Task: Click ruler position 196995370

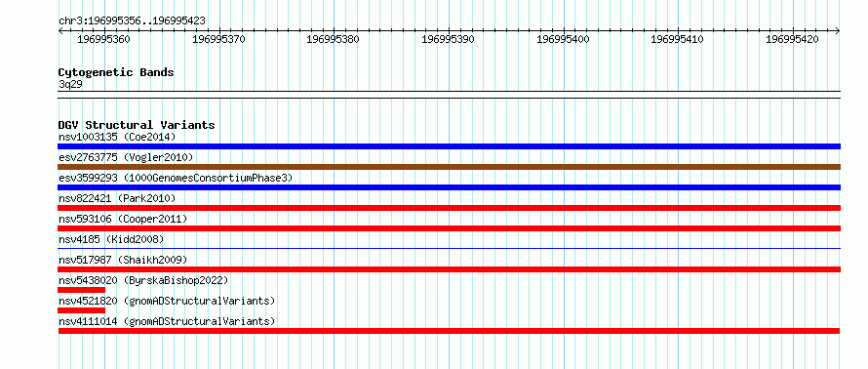Action: tap(218, 39)
